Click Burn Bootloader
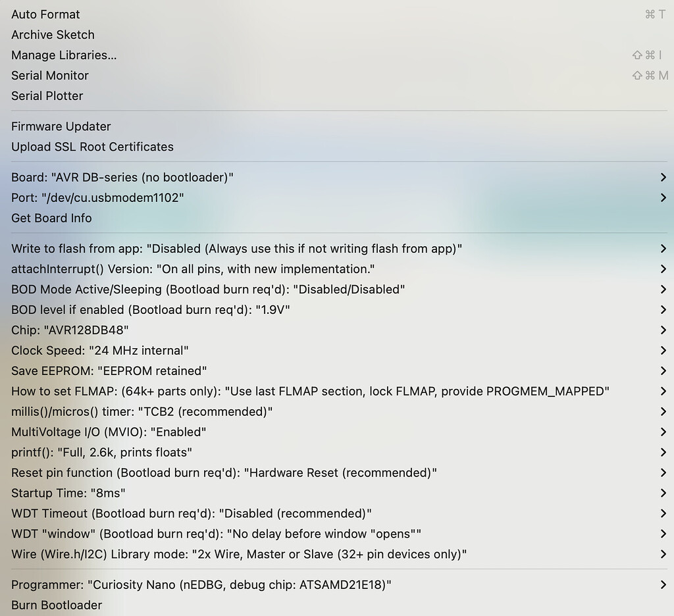This screenshot has height=616, width=674. point(337,605)
